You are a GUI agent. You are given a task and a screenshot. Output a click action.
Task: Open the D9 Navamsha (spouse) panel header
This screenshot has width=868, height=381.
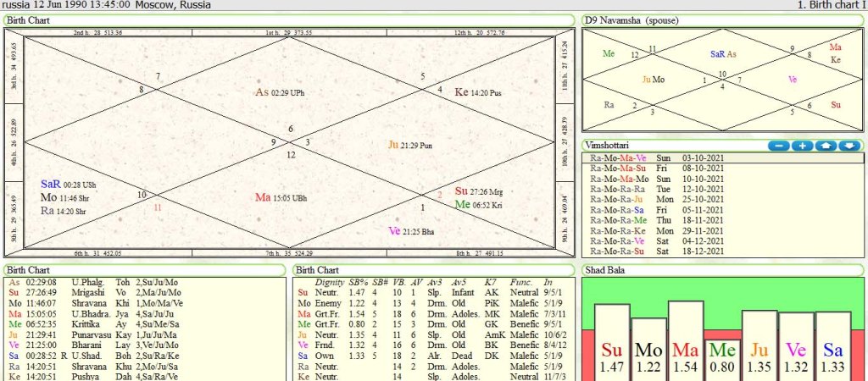tap(632, 19)
